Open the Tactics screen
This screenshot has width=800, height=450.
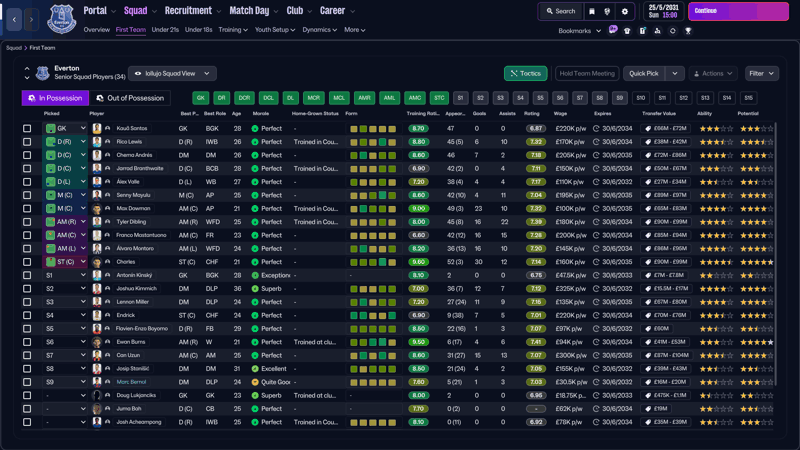coord(526,73)
